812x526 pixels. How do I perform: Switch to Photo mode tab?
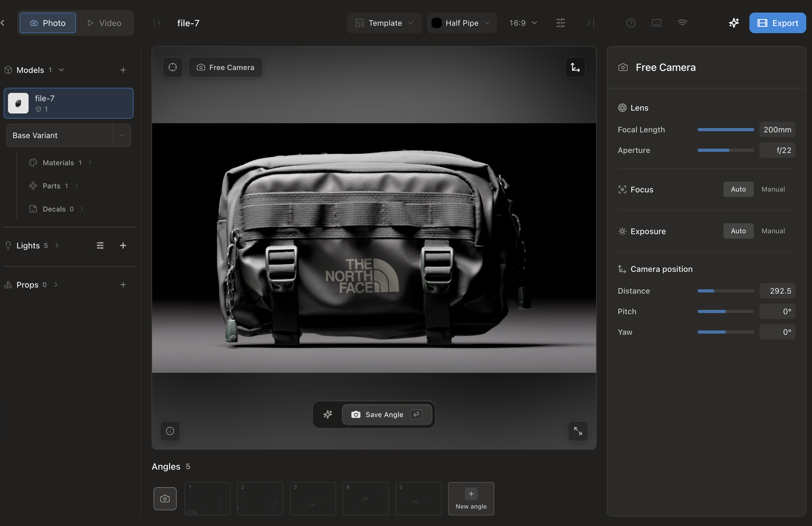click(48, 23)
